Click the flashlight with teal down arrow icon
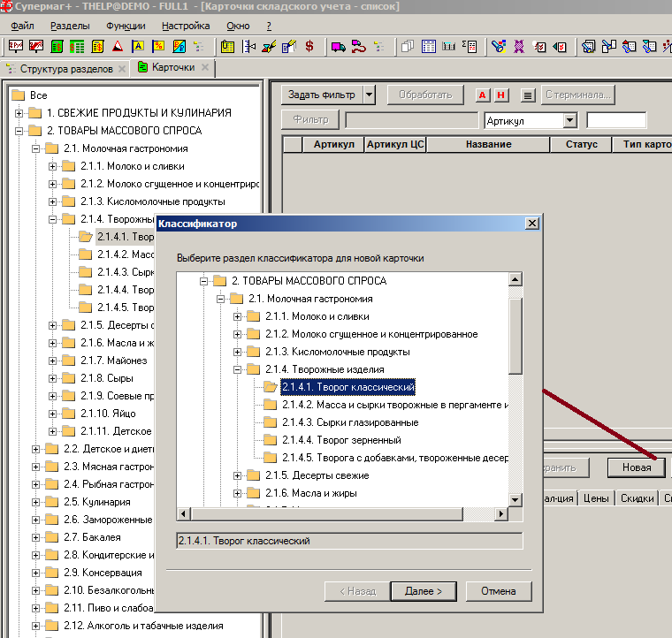 coord(650,46)
